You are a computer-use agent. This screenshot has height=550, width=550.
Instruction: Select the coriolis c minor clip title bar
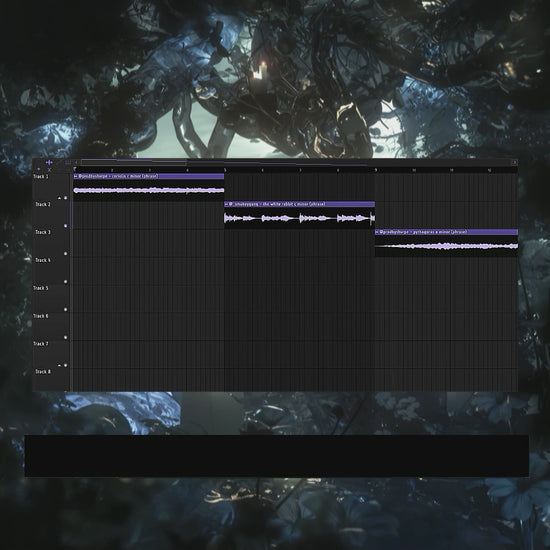coord(149,176)
